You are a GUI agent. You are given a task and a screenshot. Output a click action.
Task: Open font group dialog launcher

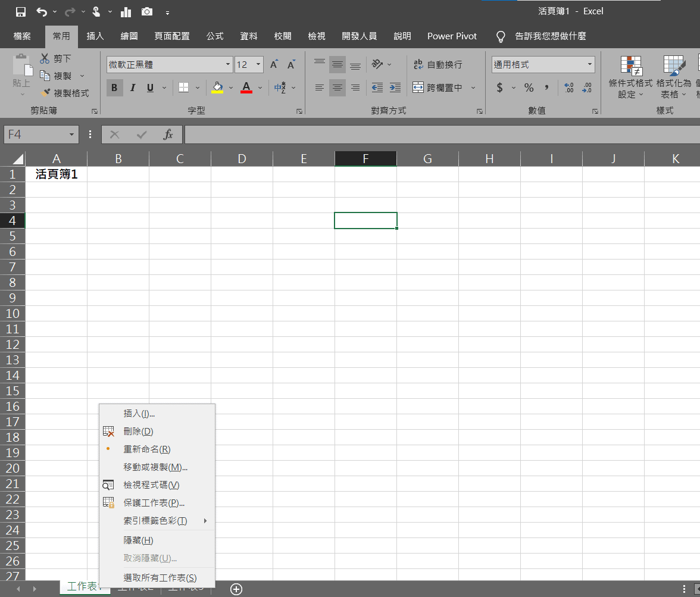[x=299, y=111]
